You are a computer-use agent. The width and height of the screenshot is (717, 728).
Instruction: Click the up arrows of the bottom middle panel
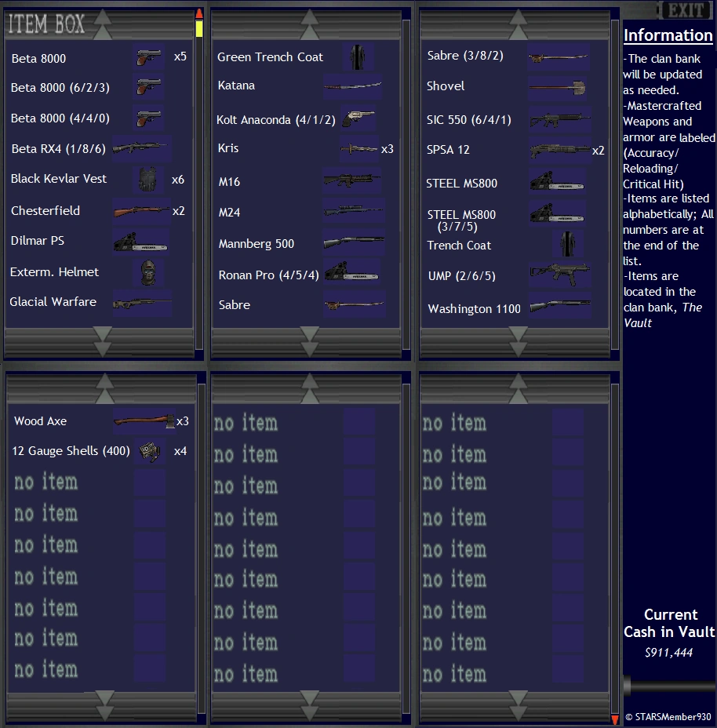(x=310, y=388)
